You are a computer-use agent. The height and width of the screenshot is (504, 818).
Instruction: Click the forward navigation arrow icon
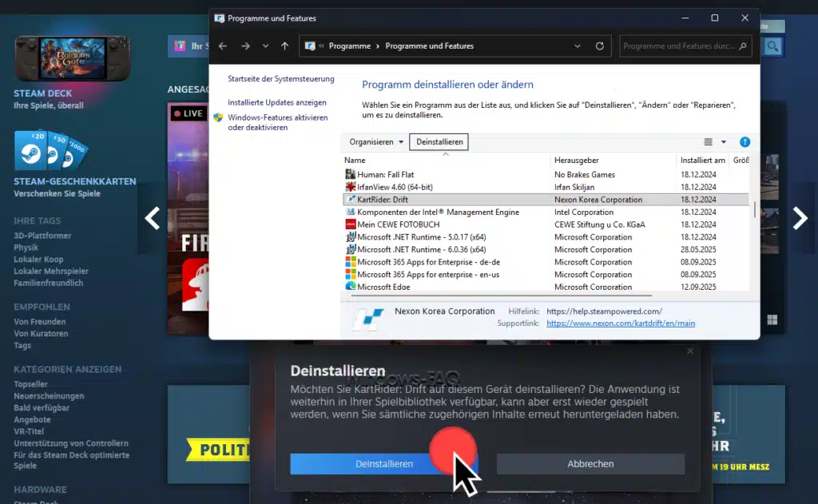[x=245, y=46]
